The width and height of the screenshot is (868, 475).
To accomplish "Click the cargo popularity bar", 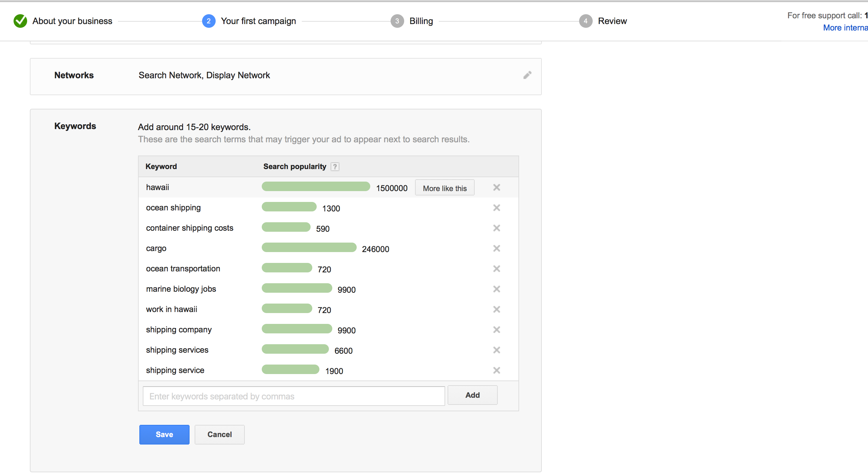I will (309, 247).
